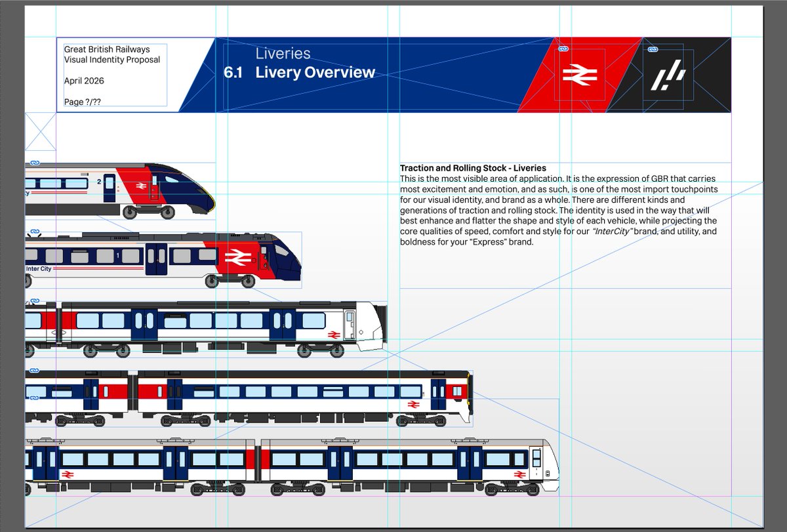Click 'Livery Overview' title
787x532 pixels.
(x=315, y=73)
